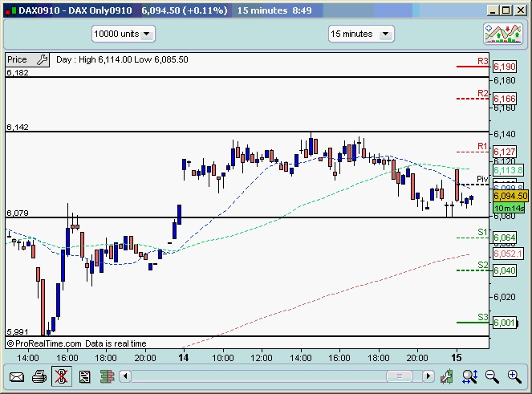Click the Piv pivot line label
This screenshot has width=532, height=394.
click(482, 179)
